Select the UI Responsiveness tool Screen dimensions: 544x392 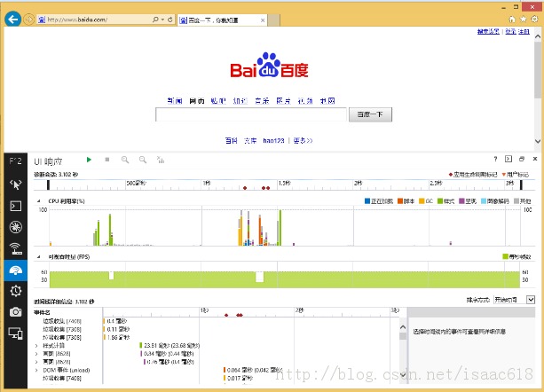[x=16, y=270]
